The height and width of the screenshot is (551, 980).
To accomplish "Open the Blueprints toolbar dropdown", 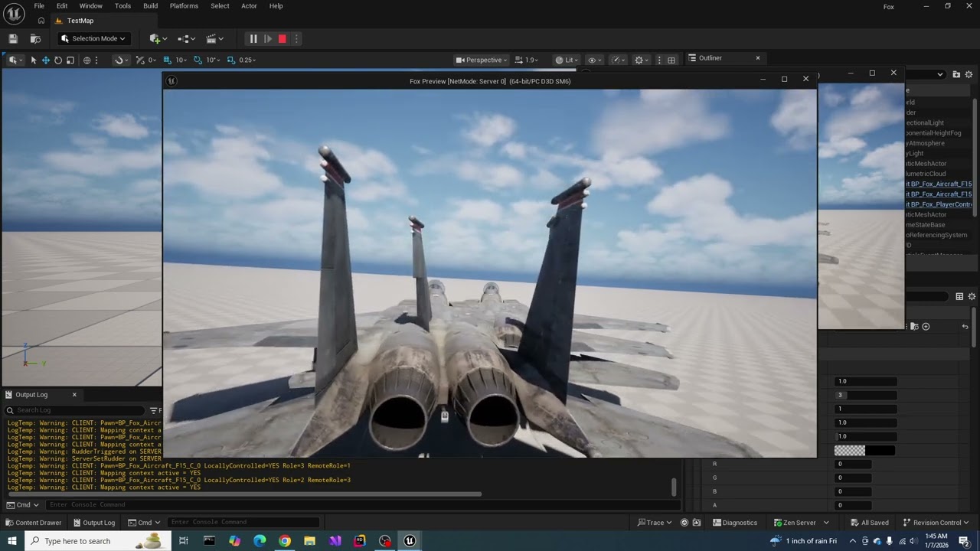I will [187, 38].
